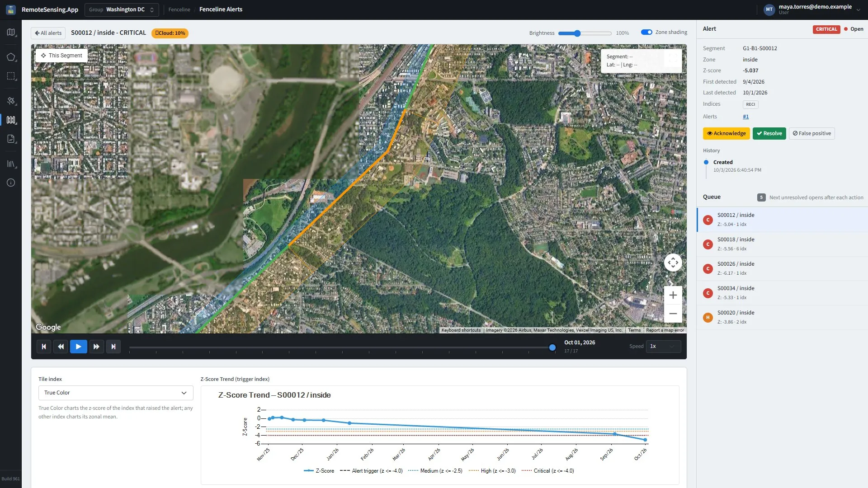Image resolution: width=868 pixels, height=488 pixels.
Task: Resolve the alert
Action: coord(769,133)
